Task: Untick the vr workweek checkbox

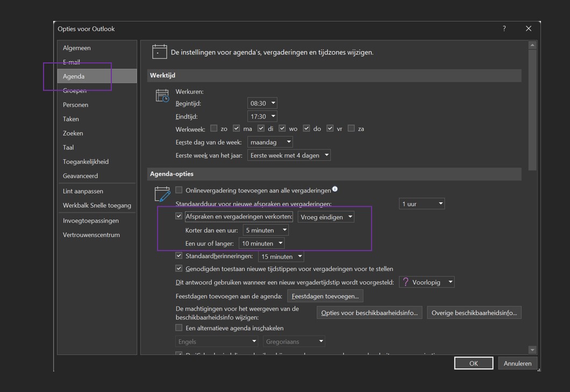Action: click(x=330, y=128)
